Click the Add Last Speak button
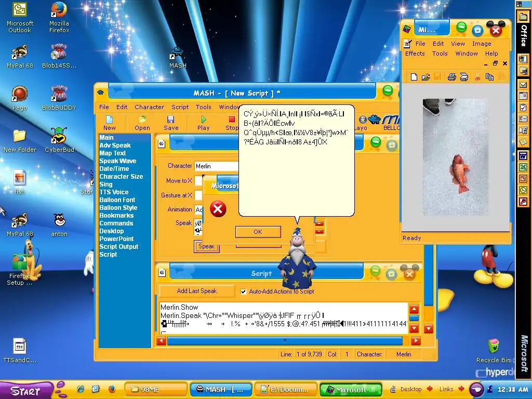The height and width of the screenshot is (399, 532). [x=197, y=291]
